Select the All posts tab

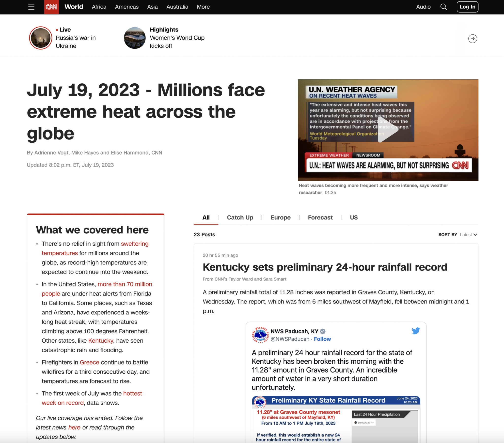click(206, 217)
